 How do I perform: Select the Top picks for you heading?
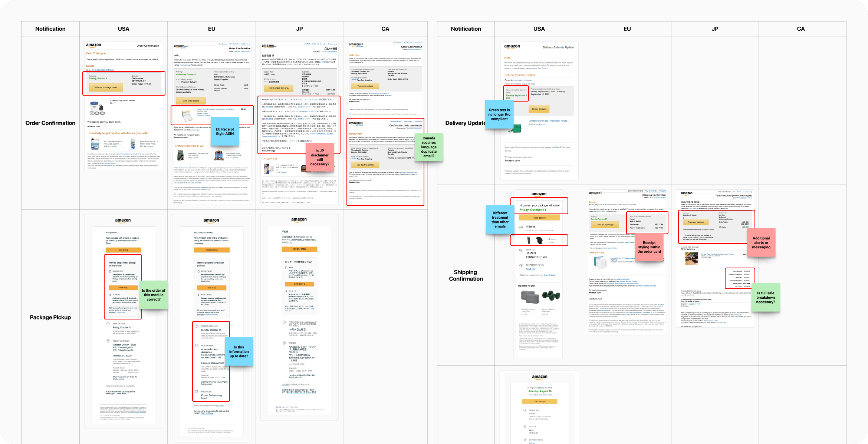[526, 286]
